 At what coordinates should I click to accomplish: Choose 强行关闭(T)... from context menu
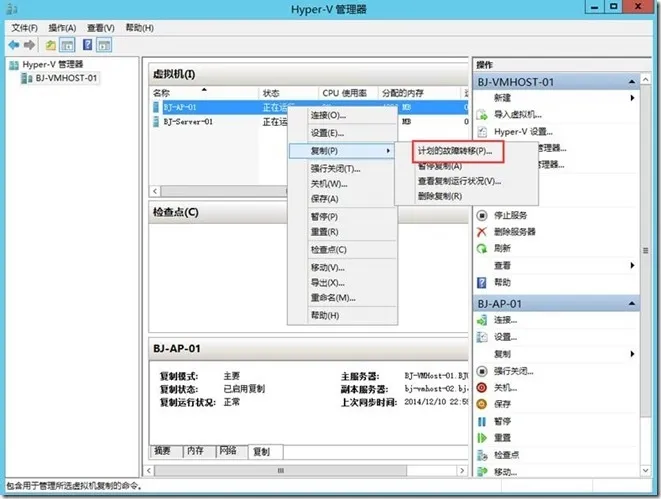tap(342, 169)
